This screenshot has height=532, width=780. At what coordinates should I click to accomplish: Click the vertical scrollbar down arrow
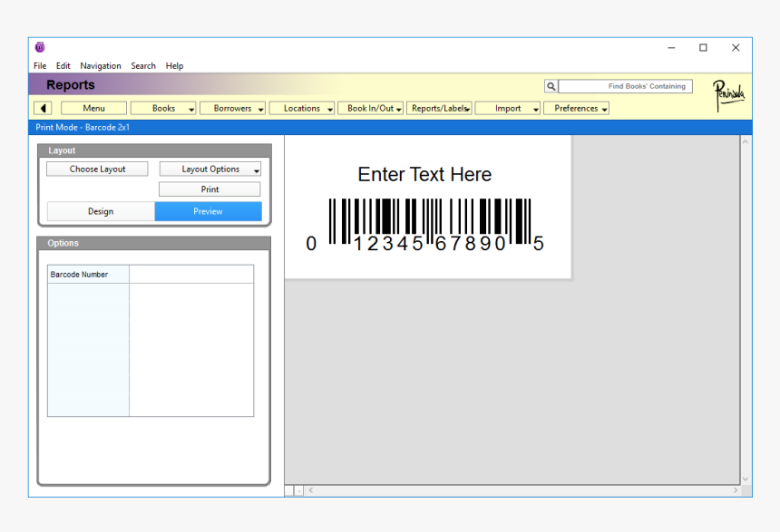(x=746, y=479)
